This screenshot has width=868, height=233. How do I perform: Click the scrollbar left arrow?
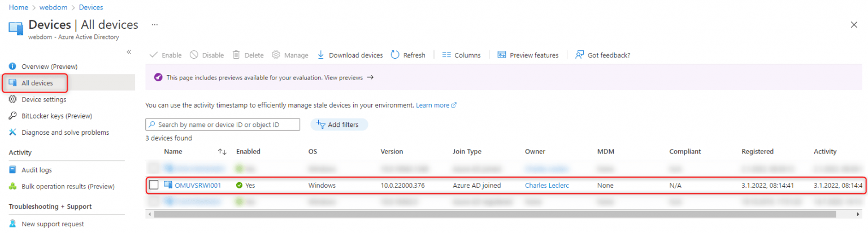click(149, 214)
